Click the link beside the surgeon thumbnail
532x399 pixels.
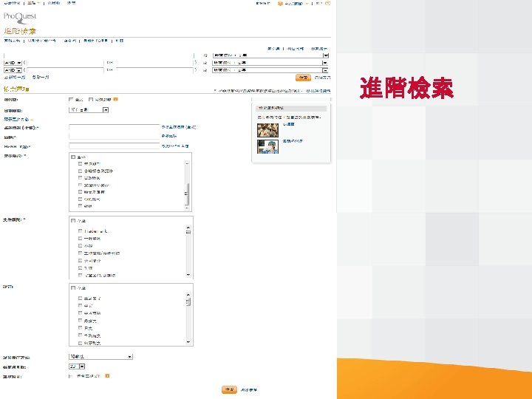293,141
